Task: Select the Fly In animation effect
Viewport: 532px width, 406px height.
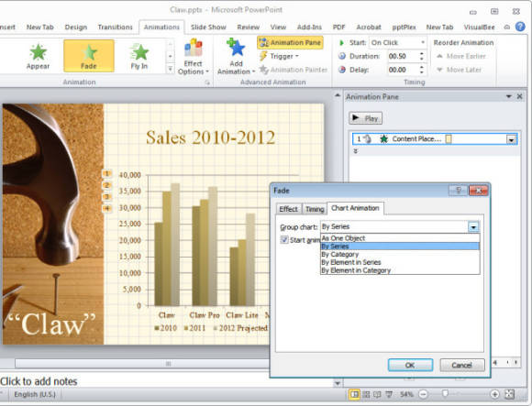Action: pyautogui.click(x=139, y=56)
